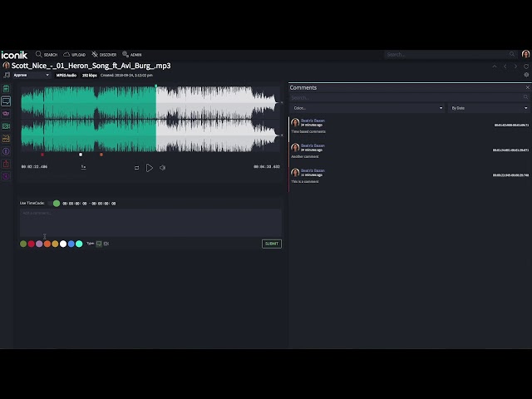This screenshot has width=532, height=399.
Task: Go to previous asset with left chevron
Action: pyautogui.click(x=505, y=66)
